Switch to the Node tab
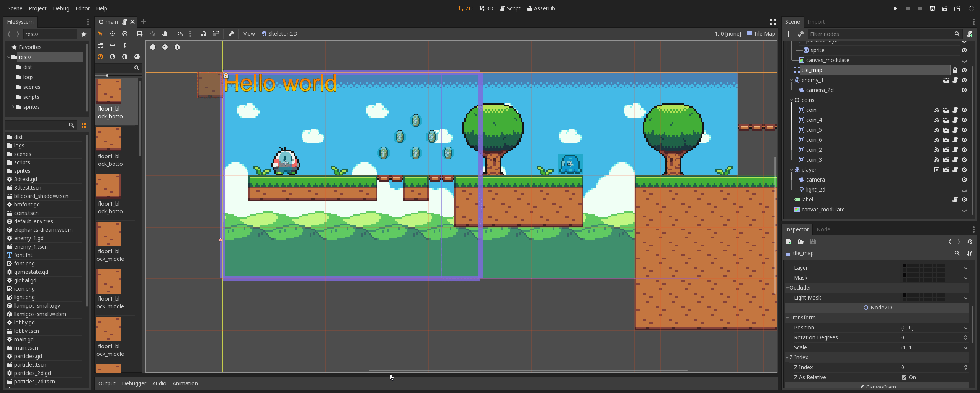 pos(823,229)
